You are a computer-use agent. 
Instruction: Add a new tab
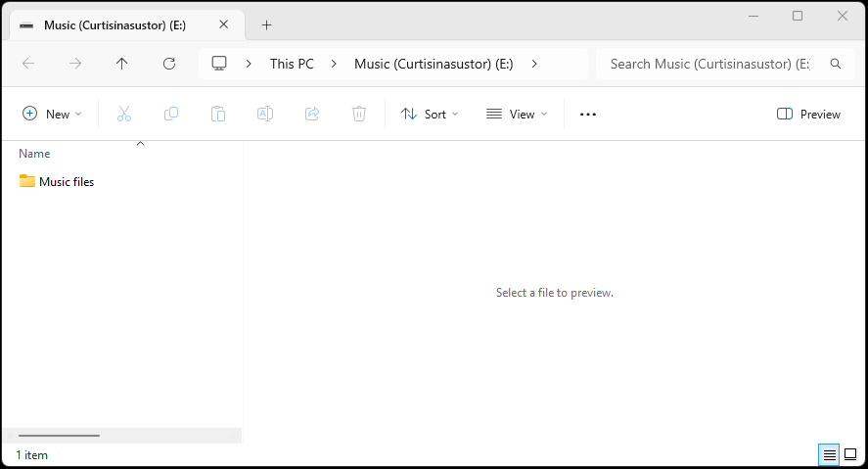click(266, 24)
